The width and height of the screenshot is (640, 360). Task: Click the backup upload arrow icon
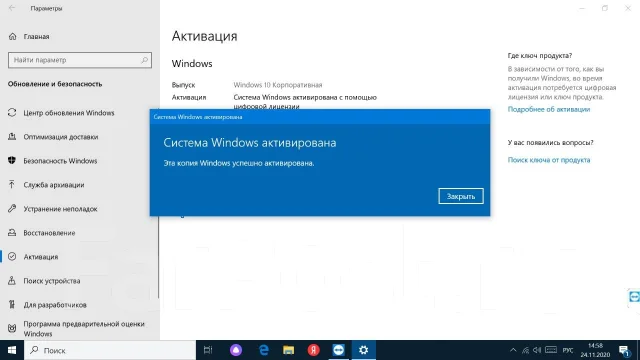click(12, 184)
